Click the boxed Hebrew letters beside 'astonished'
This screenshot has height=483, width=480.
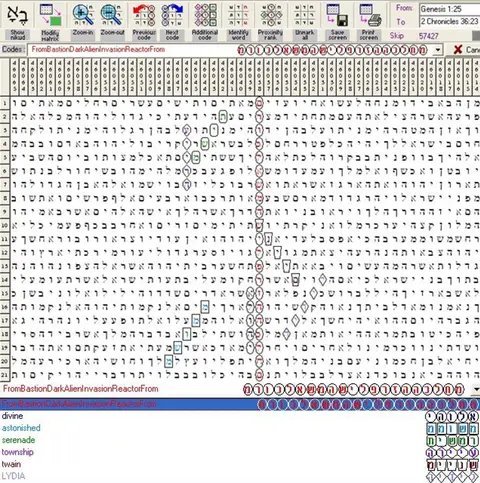point(452,429)
